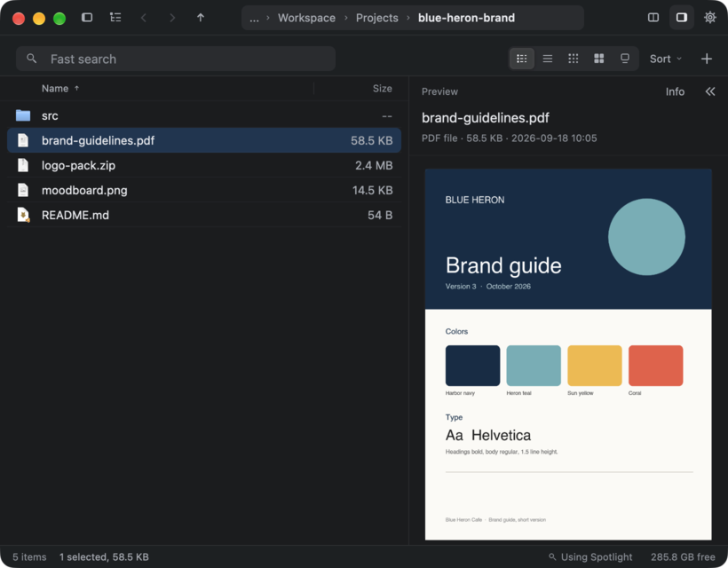728x568 pixels.
Task: Click the 1 selected, 58.5 KB status
Action: point(104,556)
